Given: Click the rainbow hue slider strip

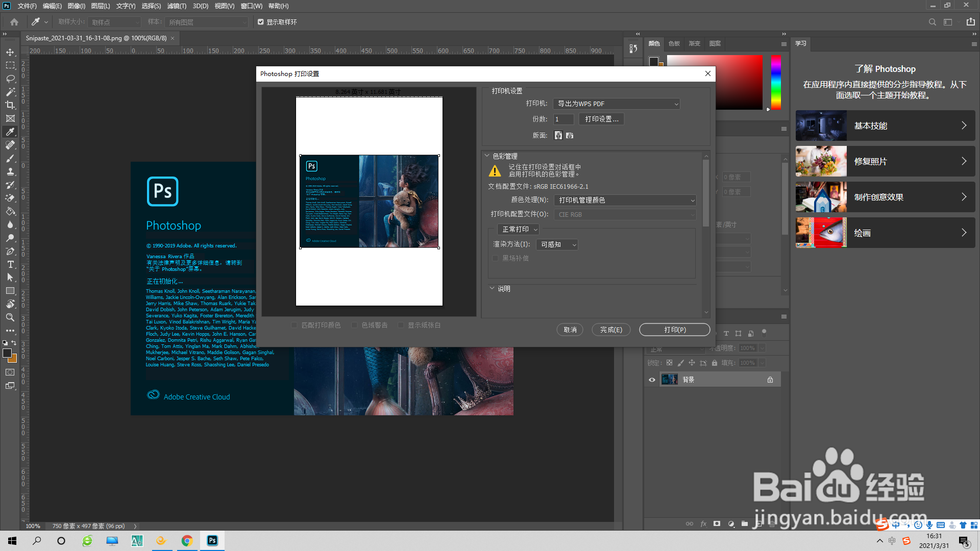Looking at the screenshot, I should point(776,82).
